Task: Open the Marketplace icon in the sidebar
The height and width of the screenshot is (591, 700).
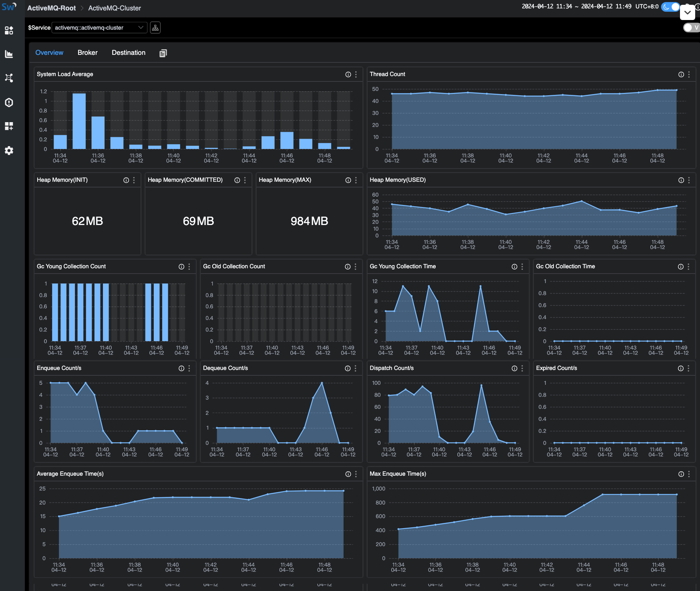Action: click(x=9, y=30)
